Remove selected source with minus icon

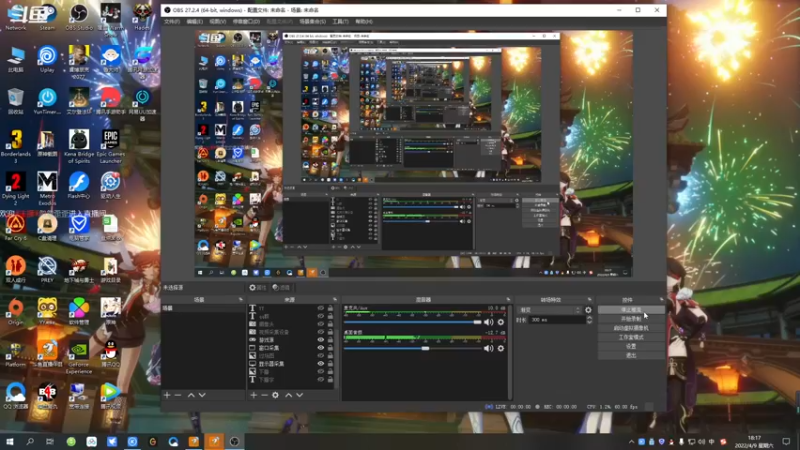(264, 395)
